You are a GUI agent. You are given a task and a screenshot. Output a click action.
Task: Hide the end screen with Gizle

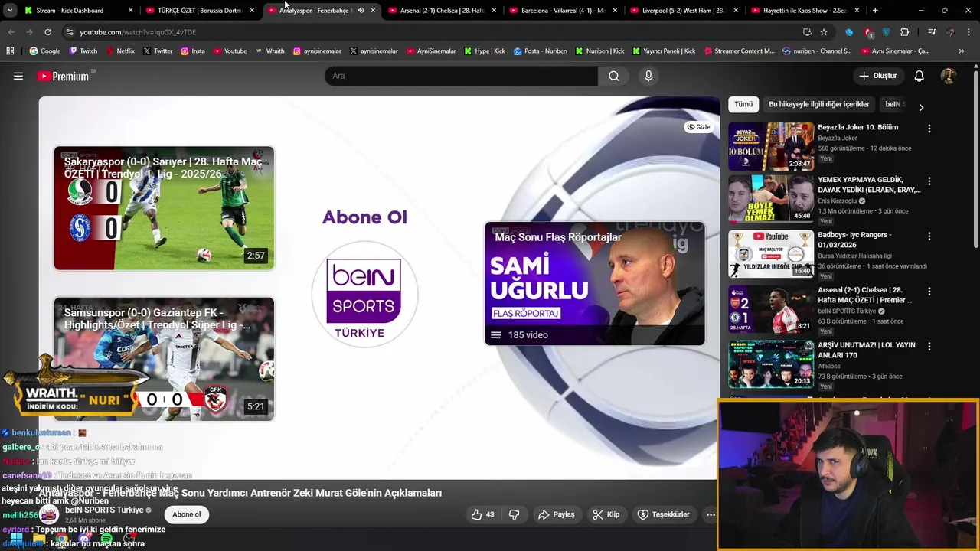pyautogui.click(x=698, y=127)
